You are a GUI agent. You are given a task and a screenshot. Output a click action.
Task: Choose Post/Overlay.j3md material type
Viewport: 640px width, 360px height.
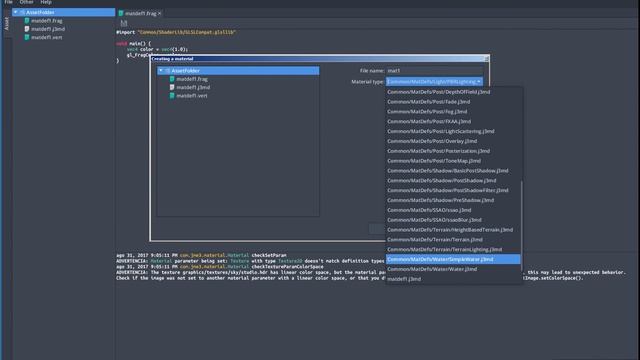tap(453, 141)
